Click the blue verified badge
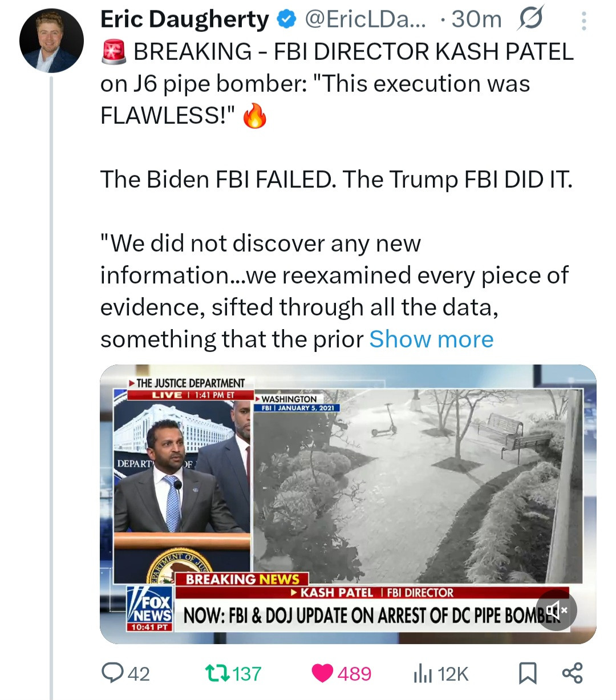 pos(286,21)
